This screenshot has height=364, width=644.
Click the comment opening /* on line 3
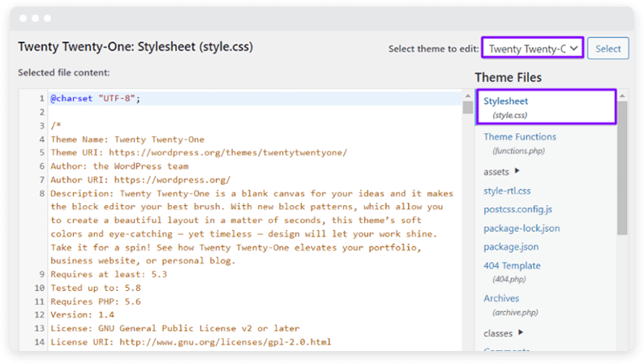point(56,126)
